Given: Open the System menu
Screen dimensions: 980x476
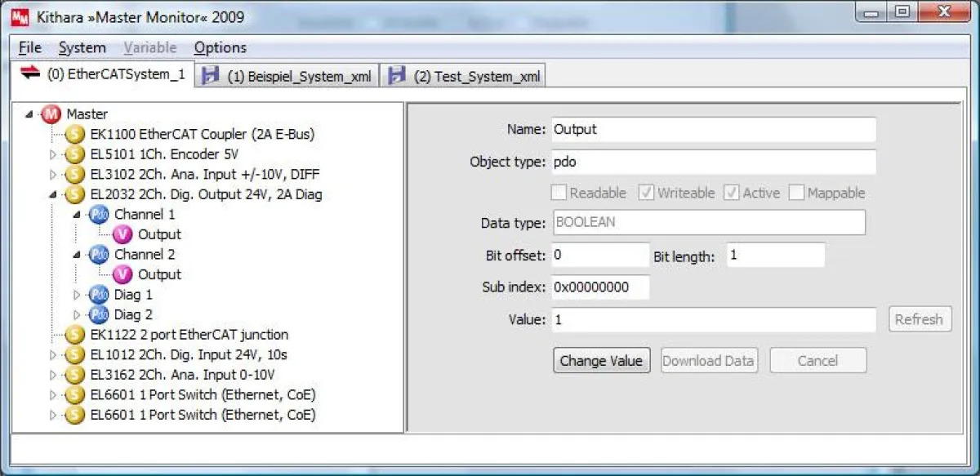Looking at the screenshot, I should click(x=82, y=47).
